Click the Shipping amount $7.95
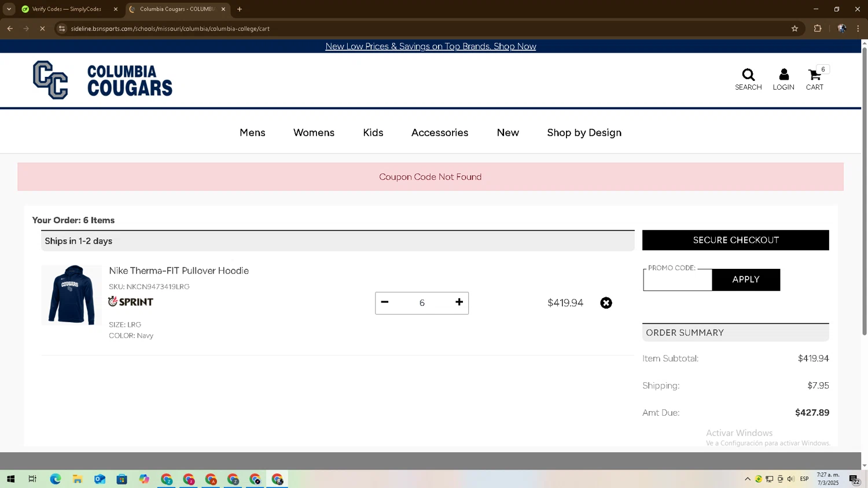 click(818, 386)
